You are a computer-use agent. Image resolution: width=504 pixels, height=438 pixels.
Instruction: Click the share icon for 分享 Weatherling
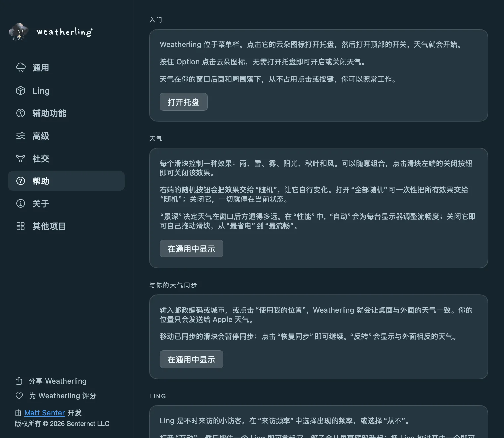click(x=19, y=381)
